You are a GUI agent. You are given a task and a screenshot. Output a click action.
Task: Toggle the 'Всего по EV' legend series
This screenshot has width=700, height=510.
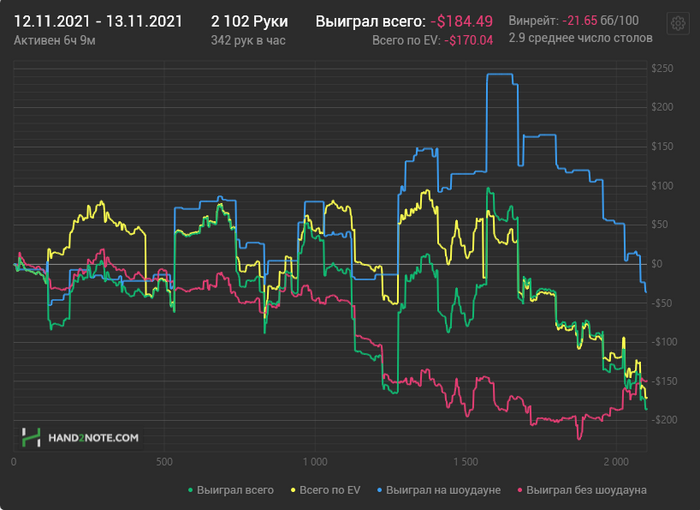click(325, 490)
